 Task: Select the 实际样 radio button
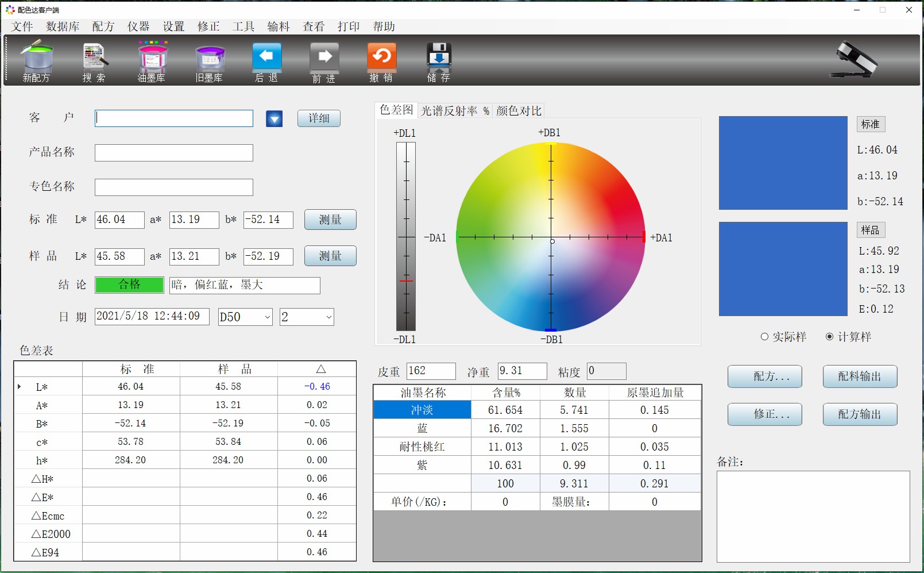tap(764, 337)
